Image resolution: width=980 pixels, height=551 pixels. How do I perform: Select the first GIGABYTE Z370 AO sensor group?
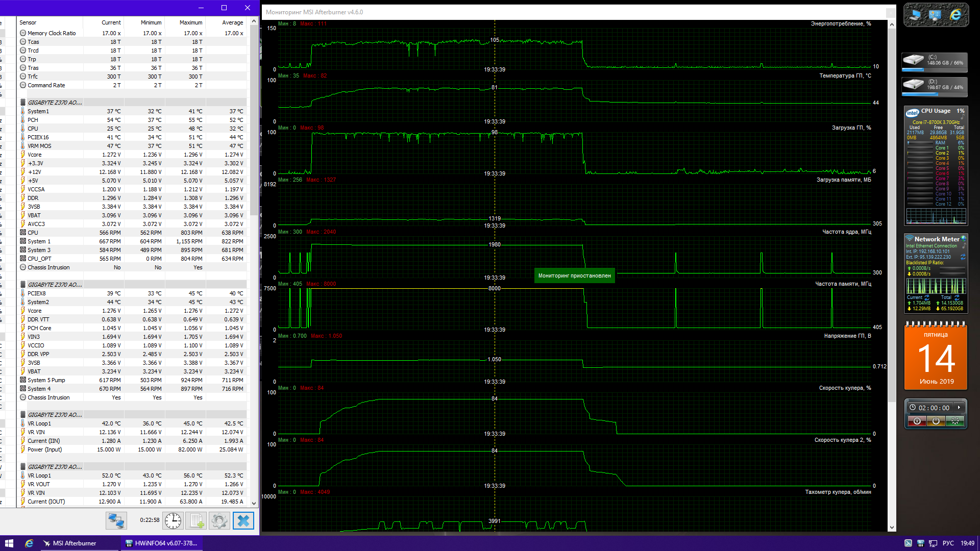55,103
